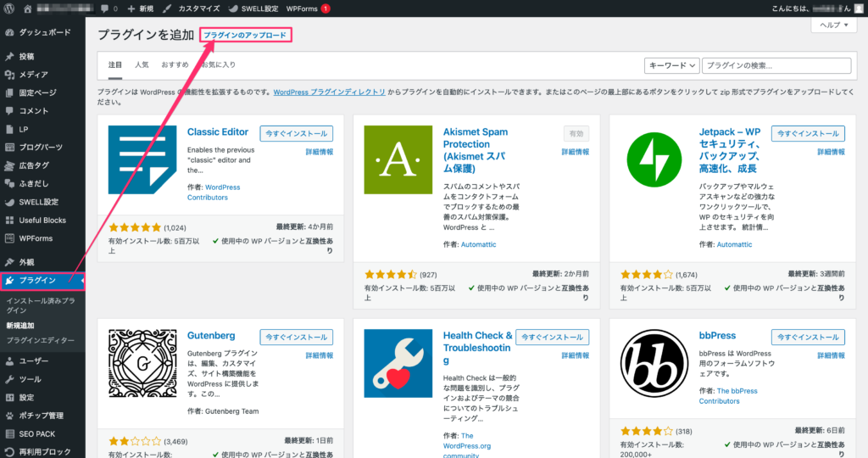Click the Jetpack logo thumbnail
This screenshot has height=458, width=868.
pos(654,160)
